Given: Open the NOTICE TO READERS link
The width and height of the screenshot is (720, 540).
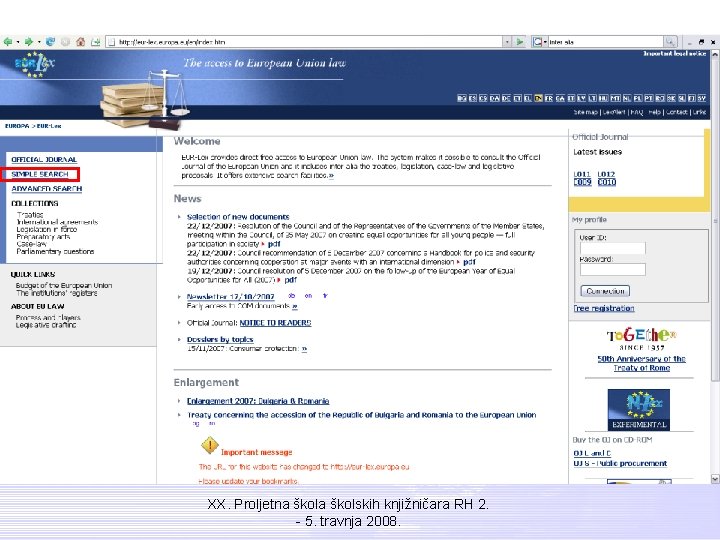Looking at the screenshot, I should pyautogui.click(x=275, y=323).
